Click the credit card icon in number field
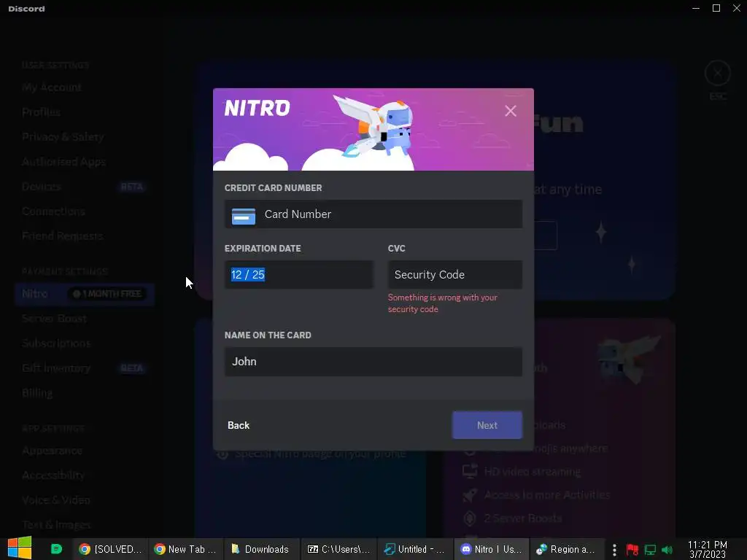The width and height of the screenshot is (747, 560). (244, 216)
